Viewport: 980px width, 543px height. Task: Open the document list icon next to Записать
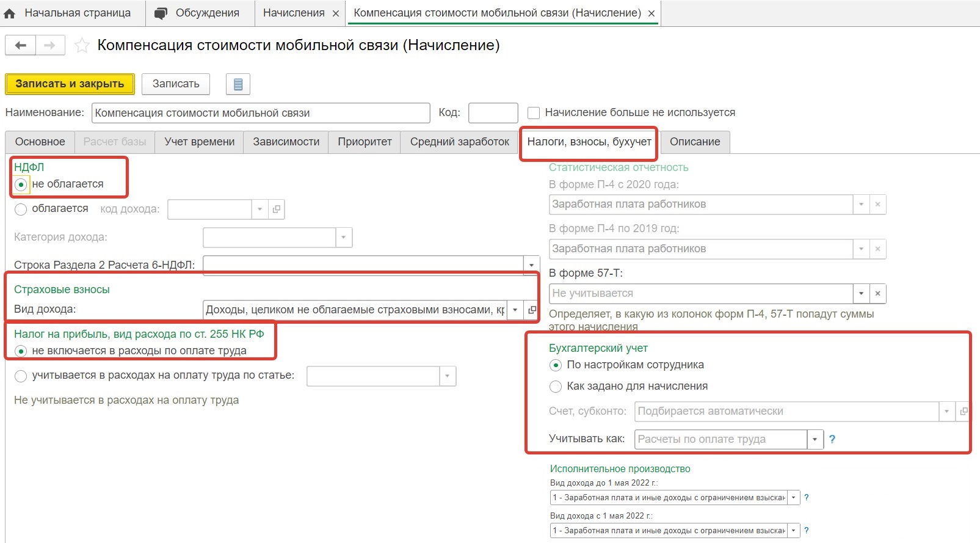pyautogui.click(x=238, y=84)
